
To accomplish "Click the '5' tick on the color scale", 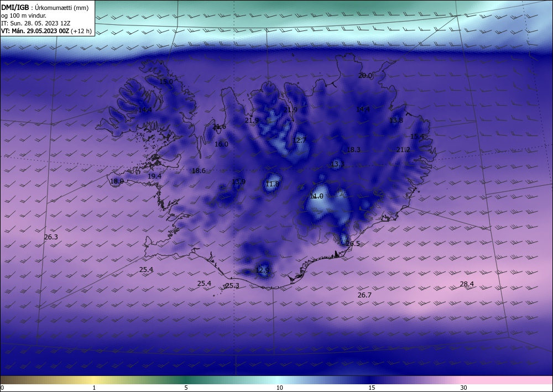I will click(x=186, y=388).
